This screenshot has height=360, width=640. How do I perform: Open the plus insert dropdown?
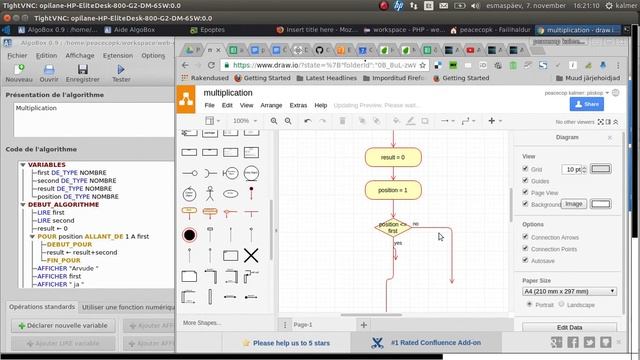pyautogui.click(x=495, y=121)
